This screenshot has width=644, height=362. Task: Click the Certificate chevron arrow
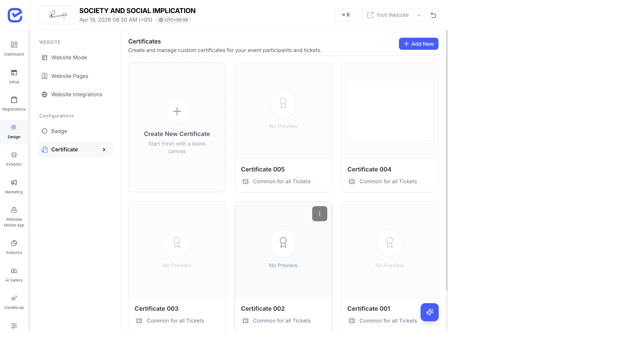104,150
